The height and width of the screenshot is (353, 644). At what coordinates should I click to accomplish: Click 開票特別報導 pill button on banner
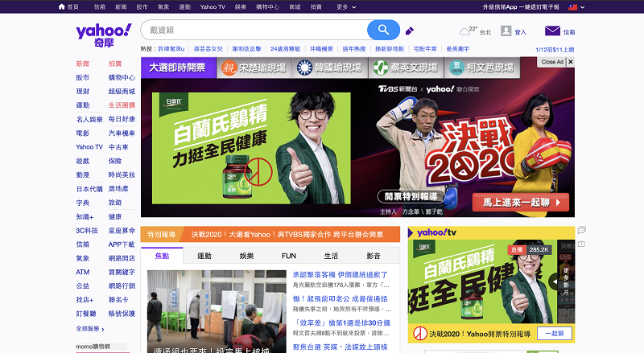(411, 197)
